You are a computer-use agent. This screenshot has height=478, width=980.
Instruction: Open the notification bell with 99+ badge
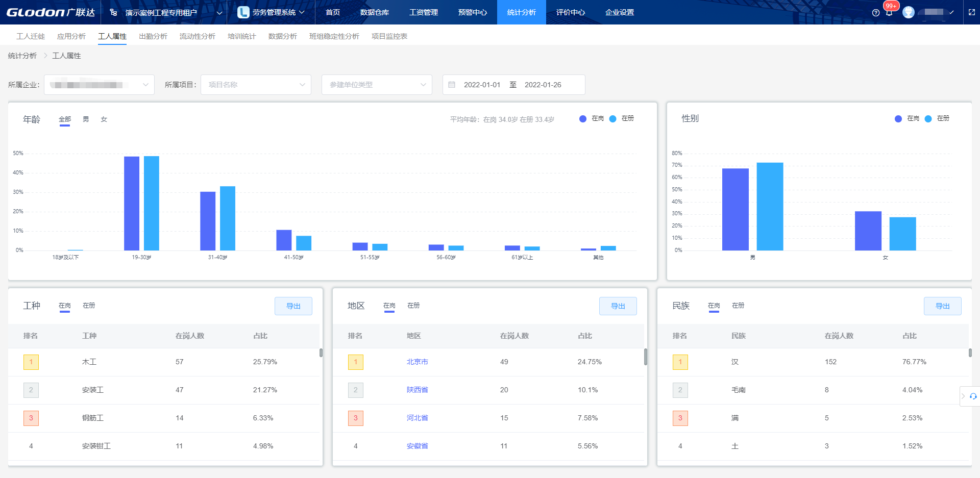889,12
